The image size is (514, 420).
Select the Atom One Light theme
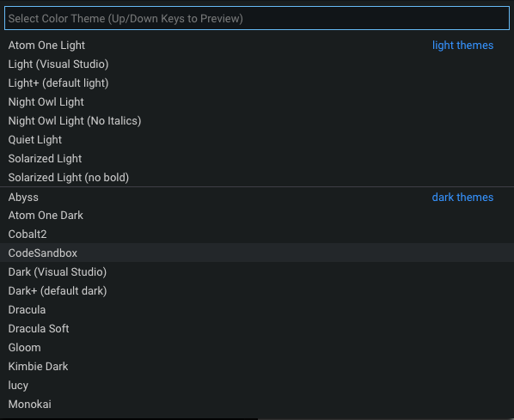tap(257, 46)
